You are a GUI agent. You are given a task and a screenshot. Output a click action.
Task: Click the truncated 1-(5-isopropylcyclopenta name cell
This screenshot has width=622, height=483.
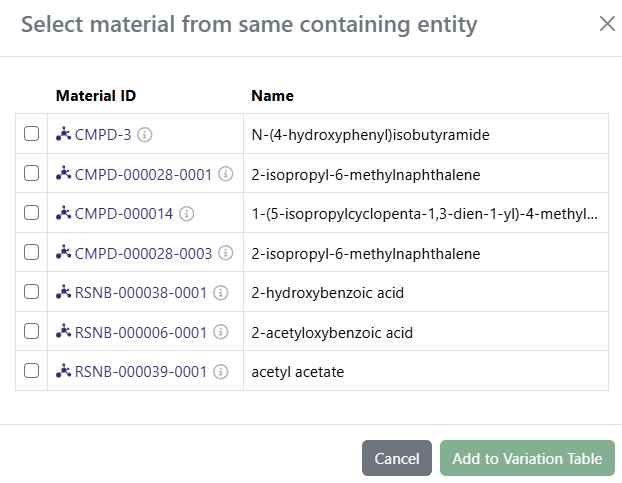click(x=426, y=214)
